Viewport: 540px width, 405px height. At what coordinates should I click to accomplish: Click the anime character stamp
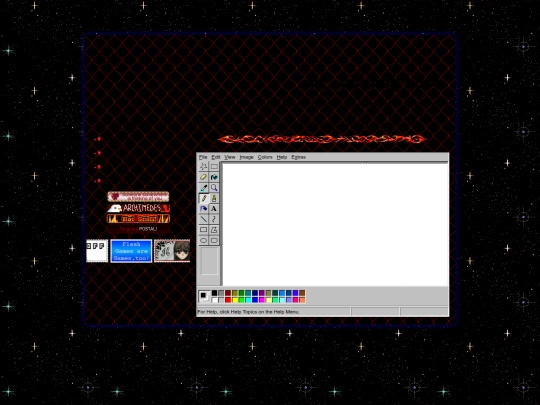point(172,251)
